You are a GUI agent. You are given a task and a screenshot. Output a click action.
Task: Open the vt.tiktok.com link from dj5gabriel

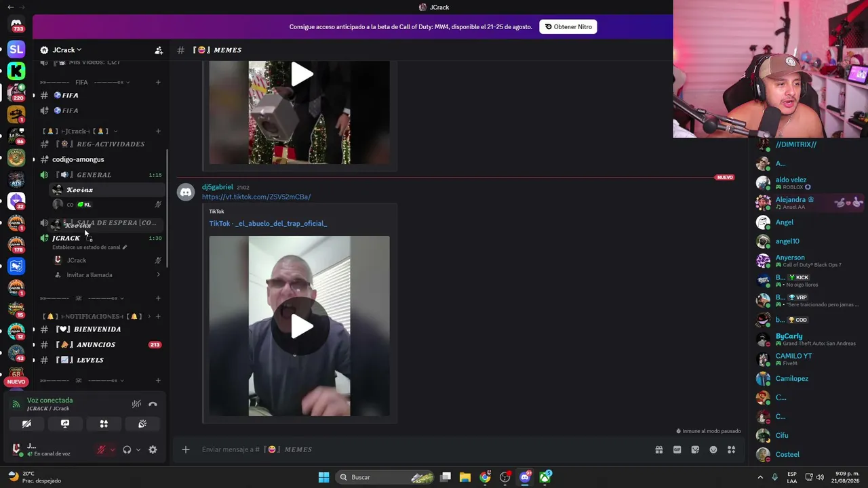[x=256, y=197]
